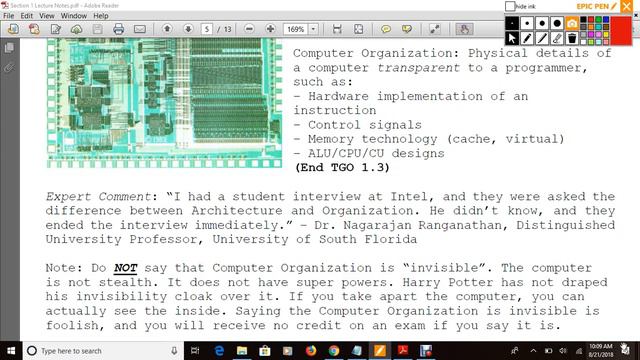This screenshot has width=640, height=360.
Task: Select the Epic Pen cursor tool
Action: click(x=512, y=38)
